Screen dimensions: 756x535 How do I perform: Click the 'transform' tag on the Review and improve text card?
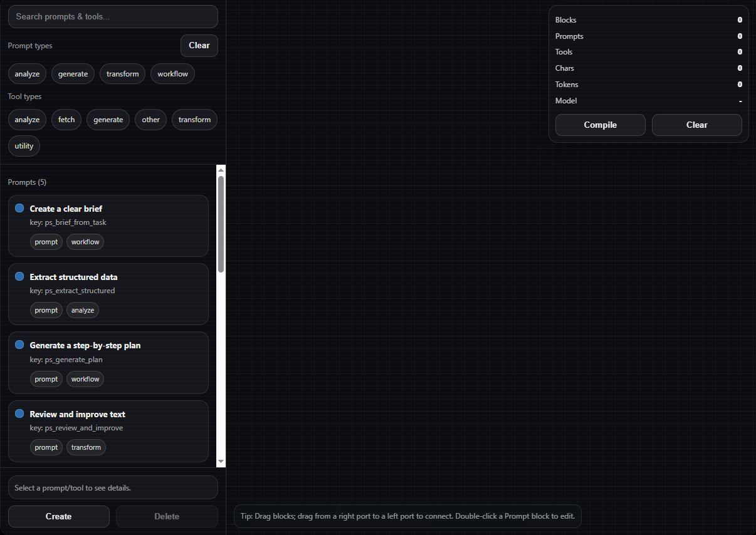coord(85,447)
